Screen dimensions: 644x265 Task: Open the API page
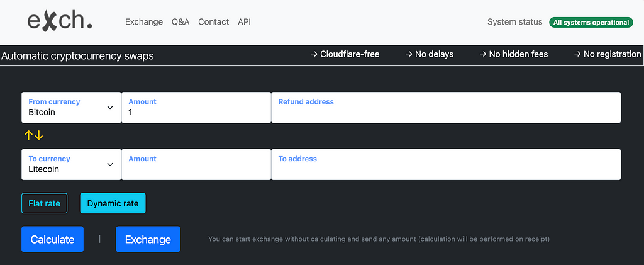click(244, 22)
